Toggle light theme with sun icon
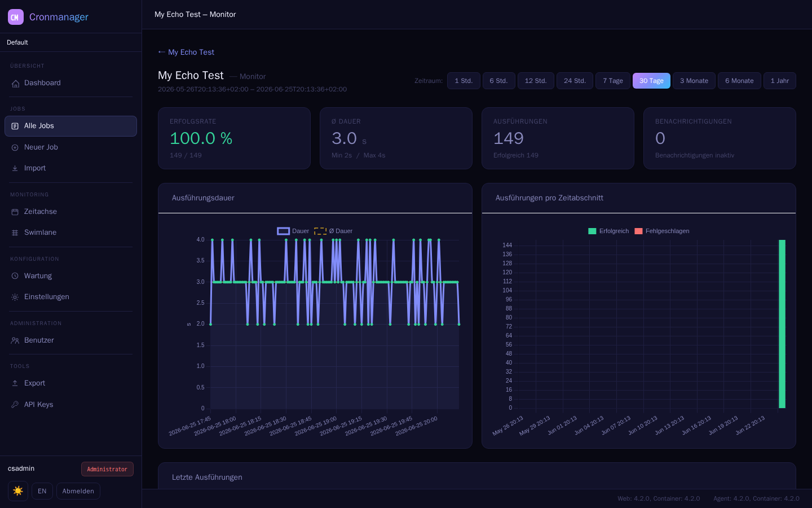The width and height of the screenshot is (812, 508). click(x=18, y=491)
